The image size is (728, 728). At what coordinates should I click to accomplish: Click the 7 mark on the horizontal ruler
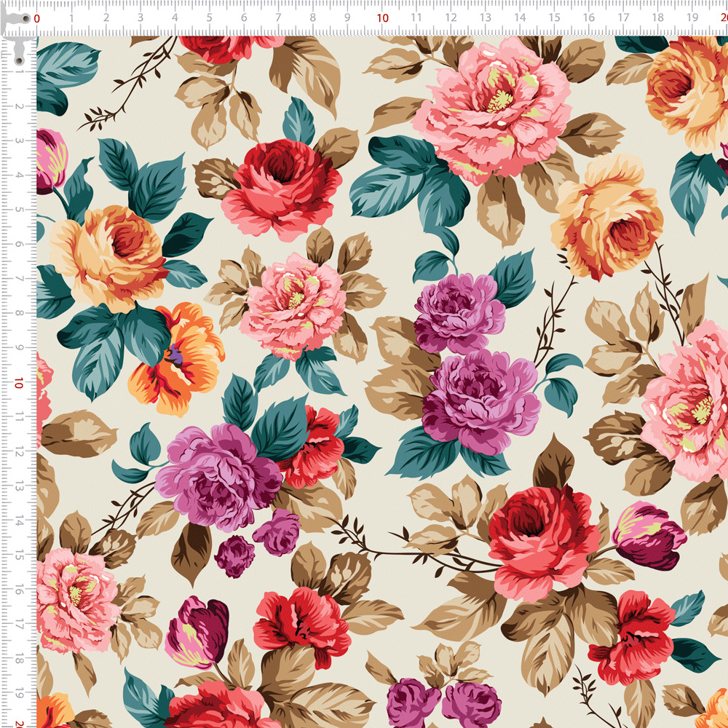(x=278, y=17)
